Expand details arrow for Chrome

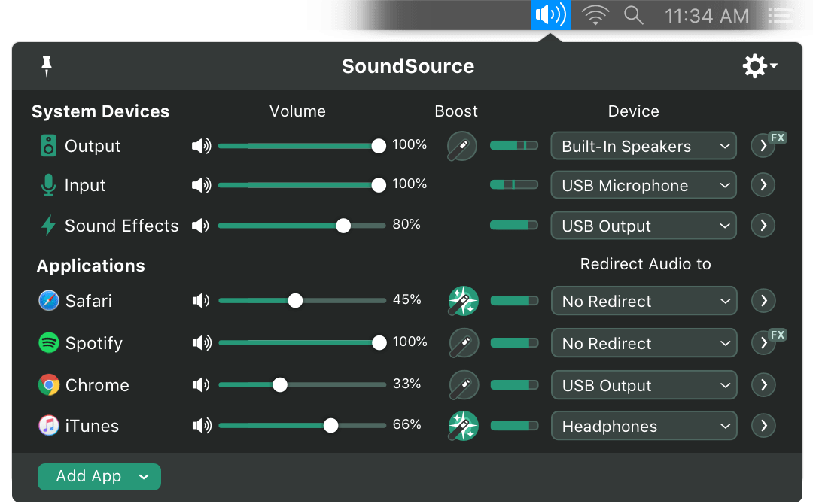(763, 385)
